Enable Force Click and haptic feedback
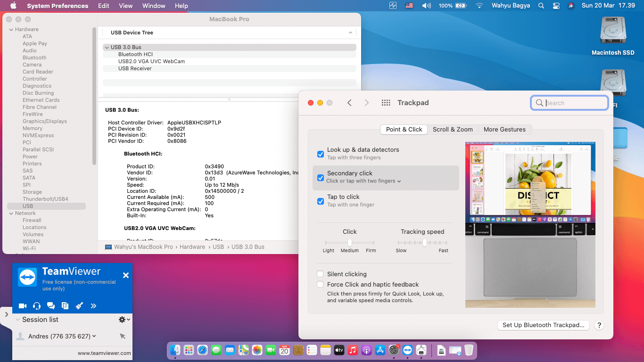The width and height of the screenshot is (644, 362). 321,284
